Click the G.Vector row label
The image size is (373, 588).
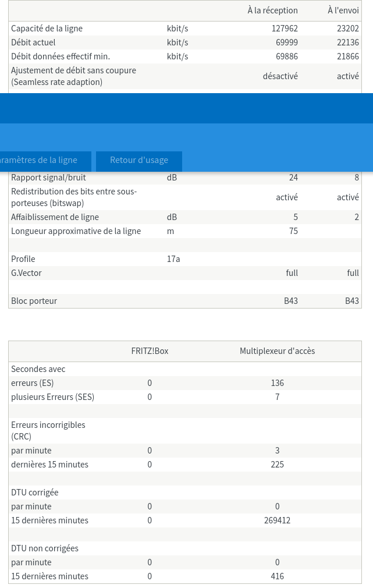click(26, 273)
